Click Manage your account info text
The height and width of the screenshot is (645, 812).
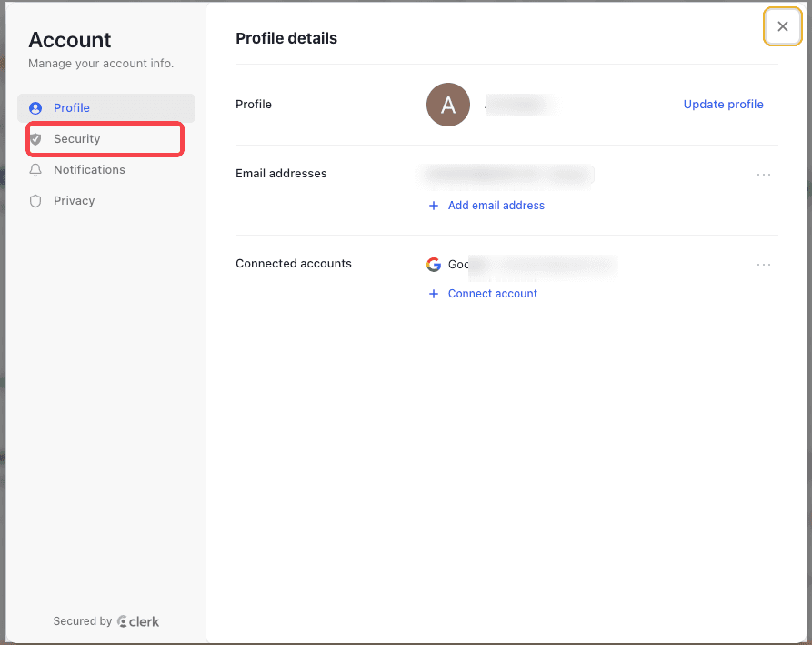click(x=101, y=63)
